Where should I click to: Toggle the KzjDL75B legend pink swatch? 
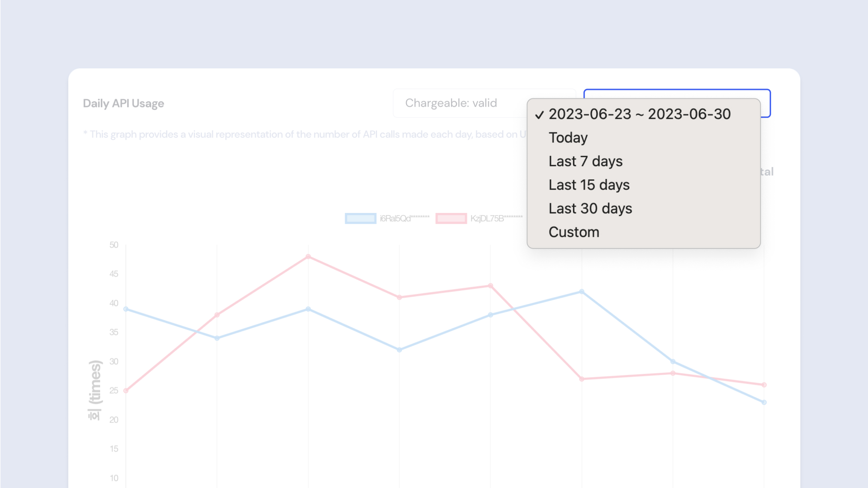point(451,218)
